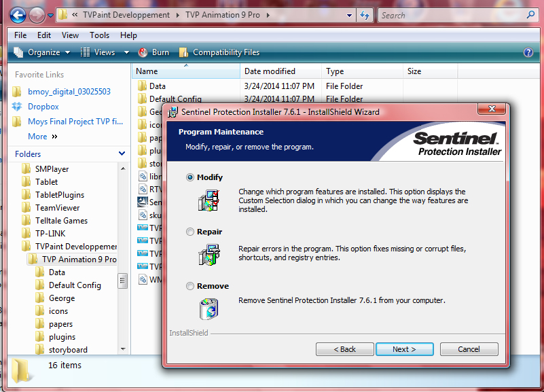
Task: Open the File menu
Action: (20, 35)
